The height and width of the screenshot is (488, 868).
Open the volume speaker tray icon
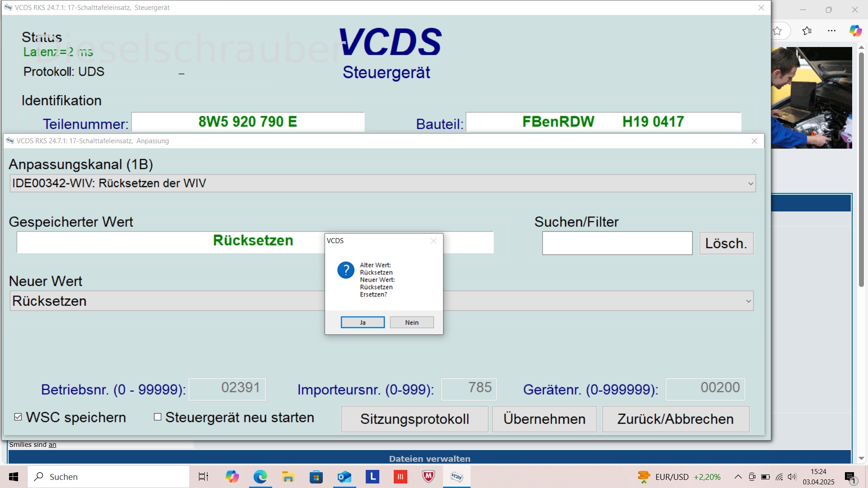pos(792,477)
